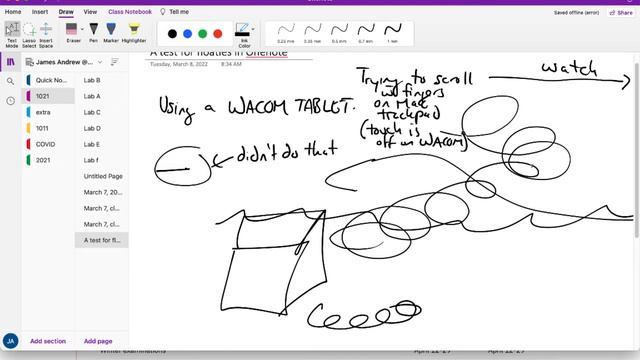Open the Ink Color picker
Screen dimensions: 640x360
coord(242,35)
